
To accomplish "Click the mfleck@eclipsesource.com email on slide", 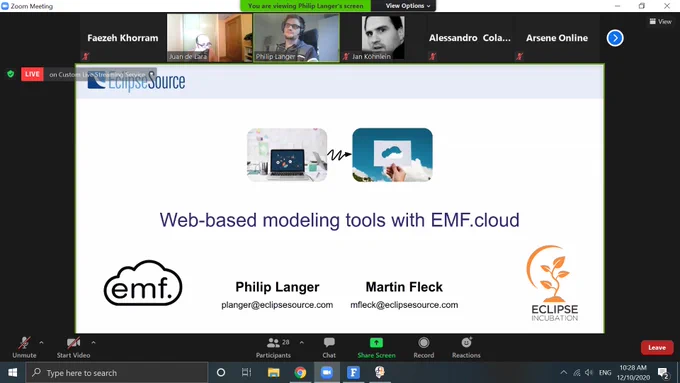I will [404, 305].
